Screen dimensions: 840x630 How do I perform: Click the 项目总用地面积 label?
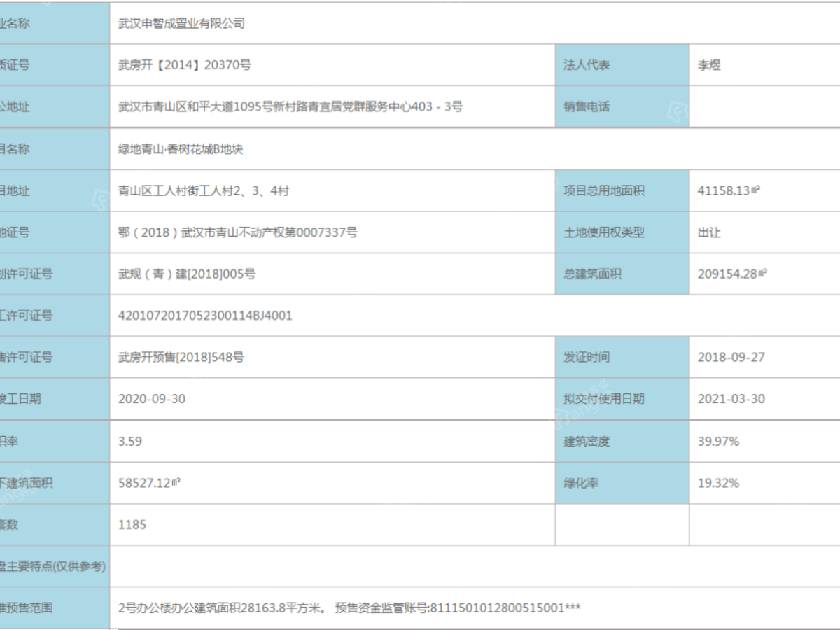coord(604,190)
